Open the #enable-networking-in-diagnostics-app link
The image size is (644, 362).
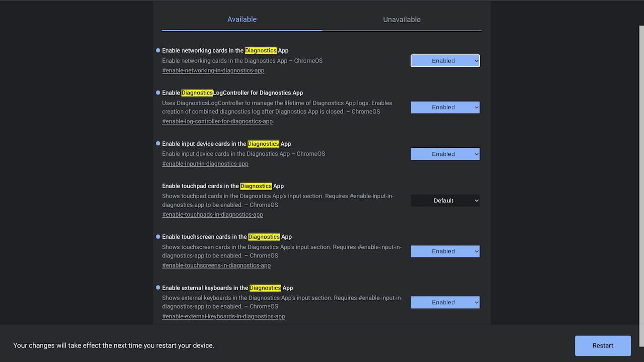tap(213, 70)
